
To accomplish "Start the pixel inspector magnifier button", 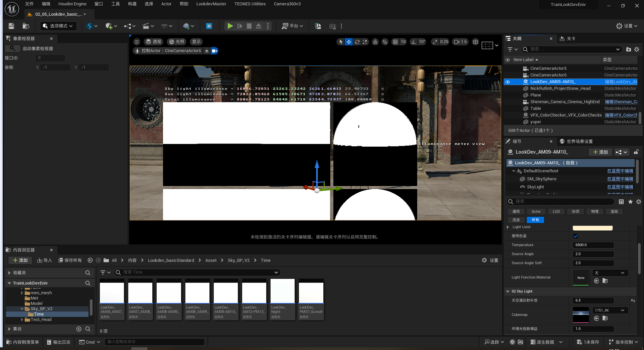I will coord(12,48).
